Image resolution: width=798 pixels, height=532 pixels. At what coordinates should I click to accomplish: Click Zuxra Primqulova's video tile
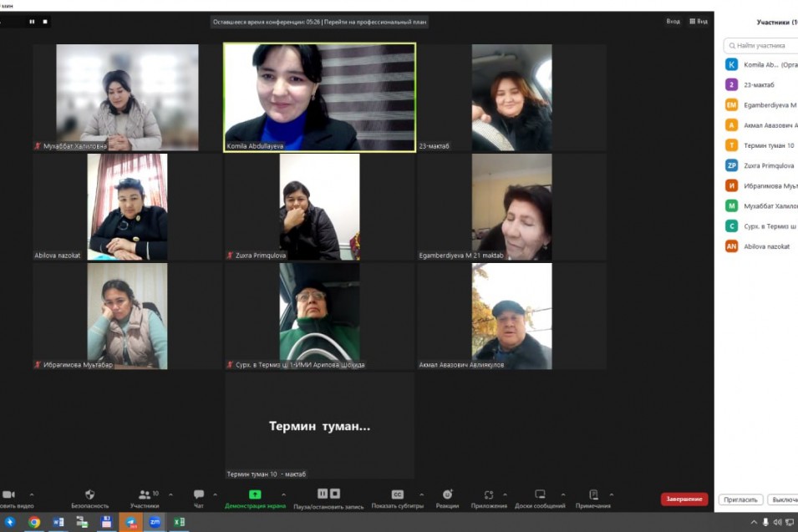tap(319, 207)
